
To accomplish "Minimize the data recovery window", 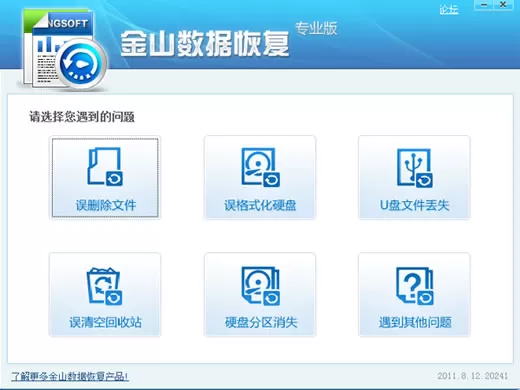I will pos(484,5).
